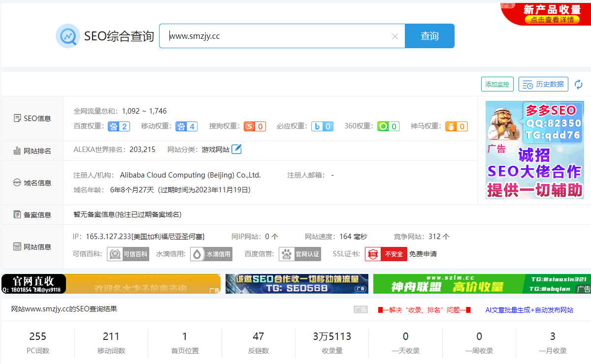Open the TG: SEO568 banner ad
Viewport: 591px width, 364px height.
pyautogui.click(x=297, y=284)
